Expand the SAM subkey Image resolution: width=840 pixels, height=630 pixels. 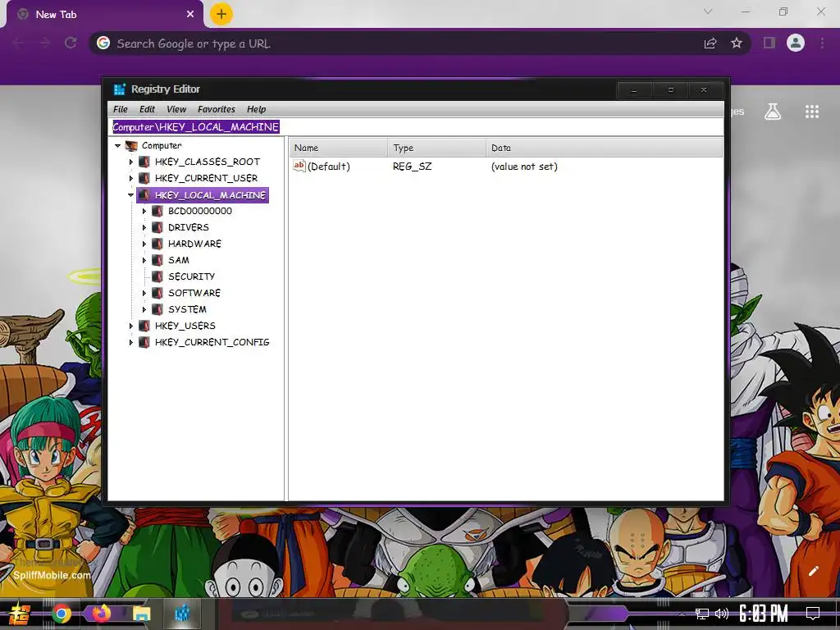pos(144,260)
